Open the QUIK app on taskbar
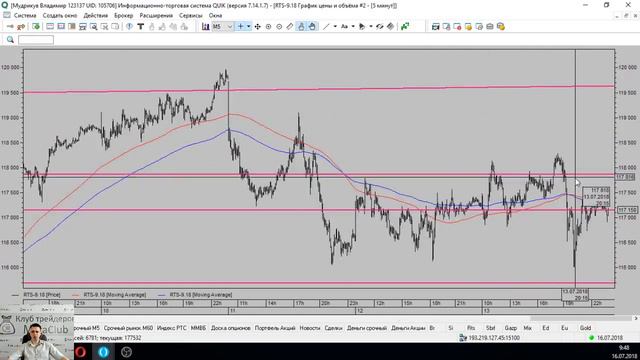Viewport: 640px width, 360px height. point(103,351)
